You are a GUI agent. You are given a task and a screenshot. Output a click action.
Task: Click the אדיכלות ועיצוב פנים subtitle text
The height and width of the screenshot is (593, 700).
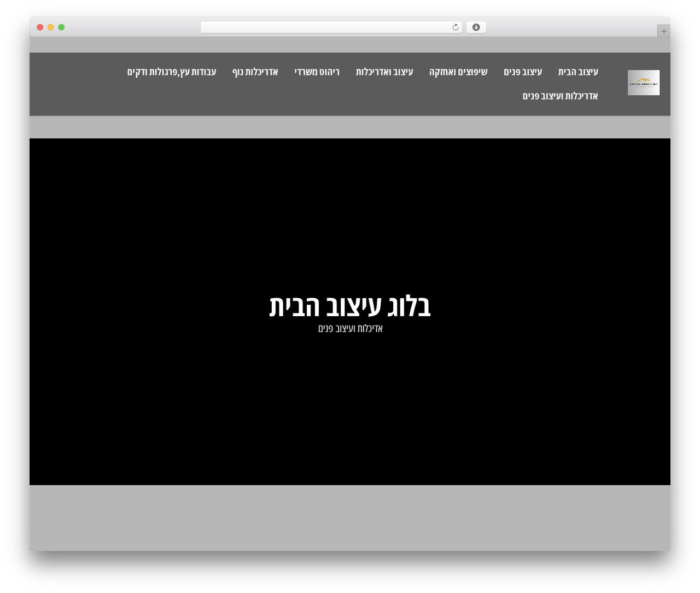coord(351,328)
